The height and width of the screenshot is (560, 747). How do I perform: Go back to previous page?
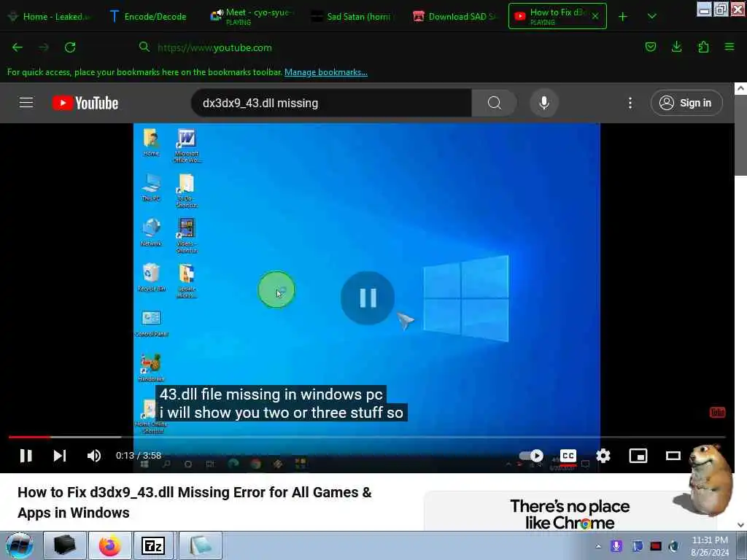(18, 47)
